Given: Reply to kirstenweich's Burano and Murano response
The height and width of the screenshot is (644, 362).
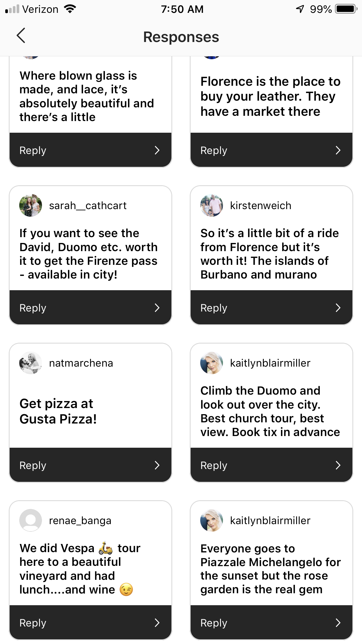Looking at the screenshot, I should [x=271, y=308].
